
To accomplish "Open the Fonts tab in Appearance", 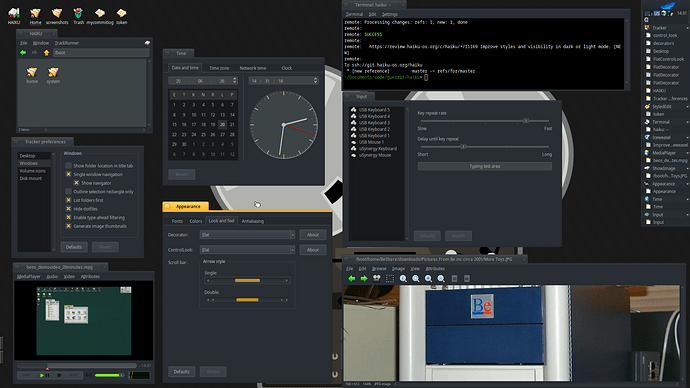I will 177,221.
